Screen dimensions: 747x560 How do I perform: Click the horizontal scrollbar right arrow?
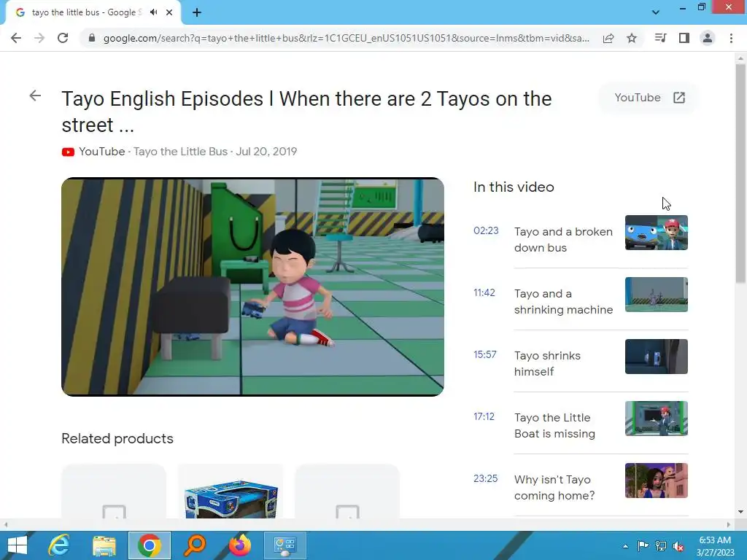729,524
